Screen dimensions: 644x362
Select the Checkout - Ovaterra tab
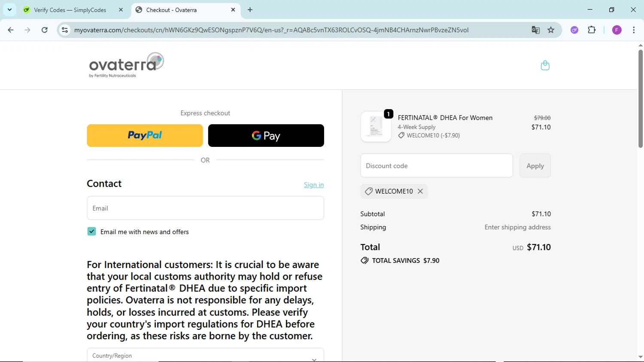coord(185,10)
